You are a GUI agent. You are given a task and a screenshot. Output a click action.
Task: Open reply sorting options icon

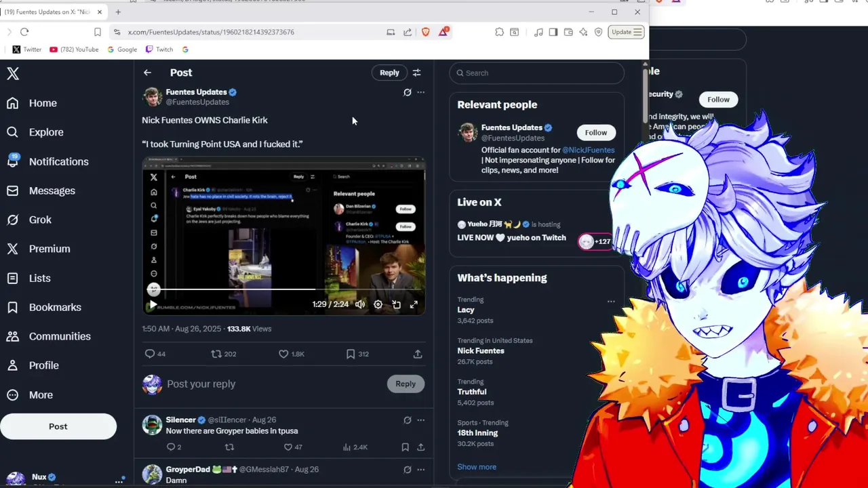tap(417, 73)
